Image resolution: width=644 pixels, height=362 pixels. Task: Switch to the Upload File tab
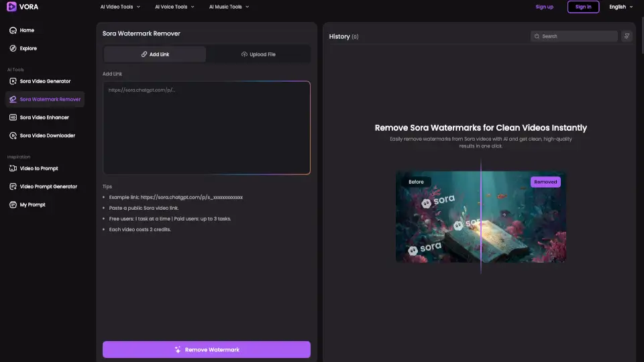258,54
